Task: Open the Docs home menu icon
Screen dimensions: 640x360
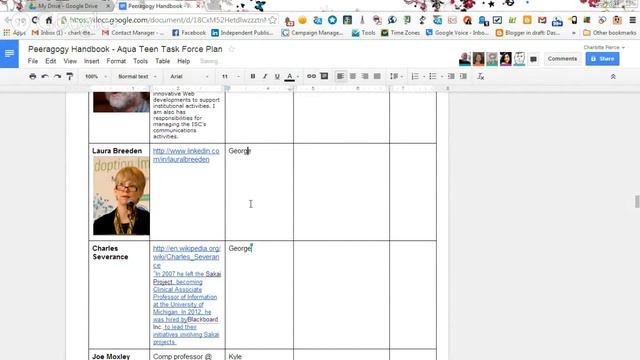Action: (9, 53)
